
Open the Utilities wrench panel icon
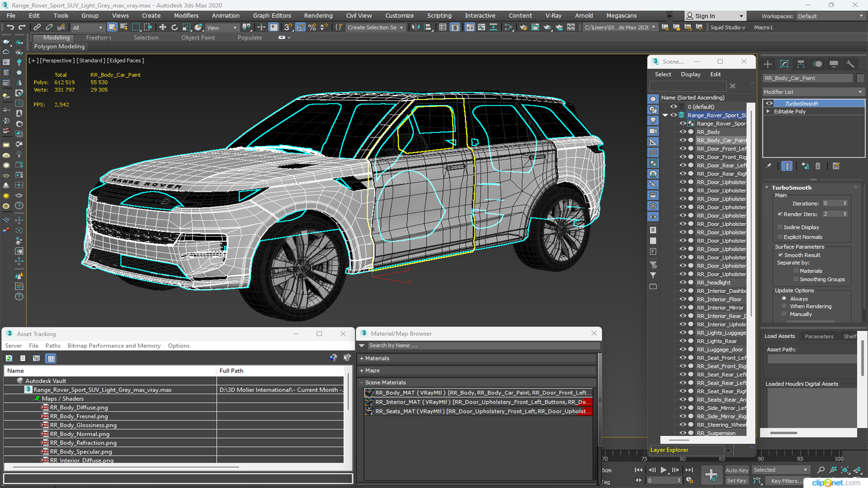[850, 64]
